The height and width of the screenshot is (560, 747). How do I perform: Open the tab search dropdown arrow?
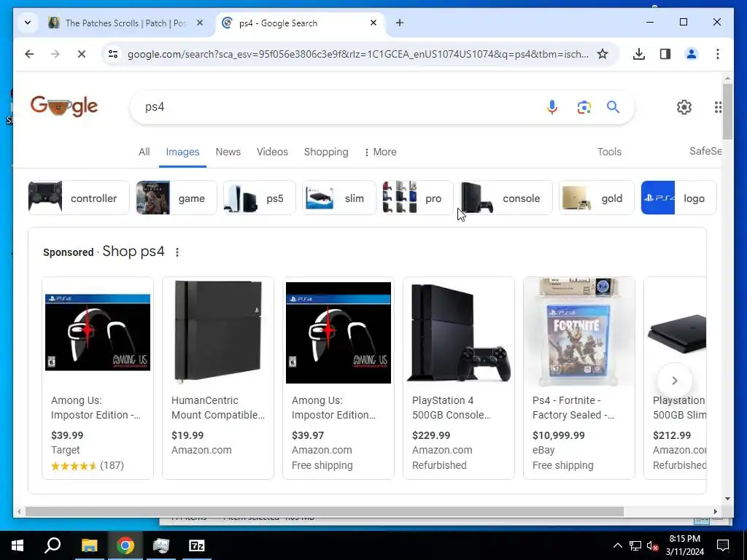[x=28, y=23]
